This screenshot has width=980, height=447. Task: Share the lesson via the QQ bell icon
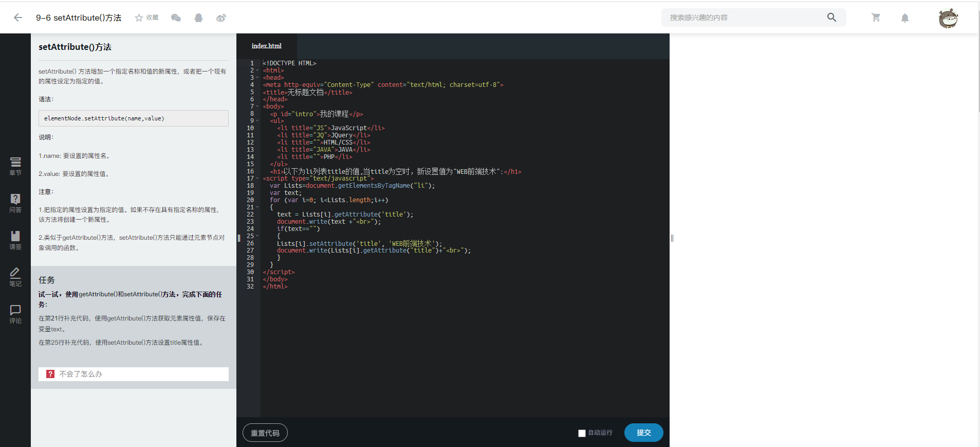tap(198, 17)
